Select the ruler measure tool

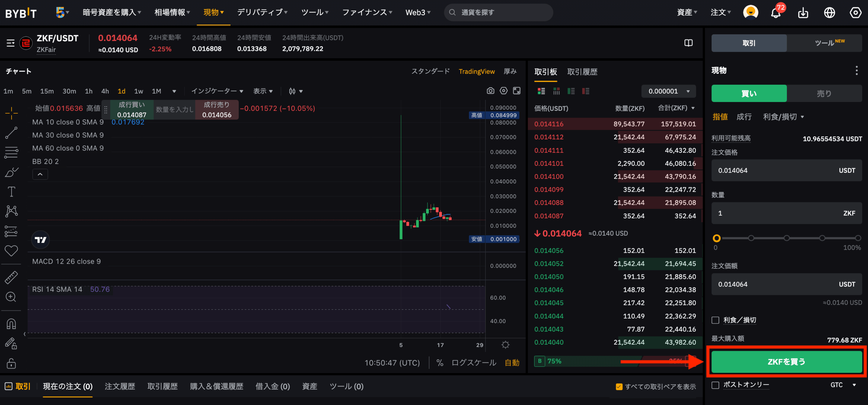click(11, 277)
